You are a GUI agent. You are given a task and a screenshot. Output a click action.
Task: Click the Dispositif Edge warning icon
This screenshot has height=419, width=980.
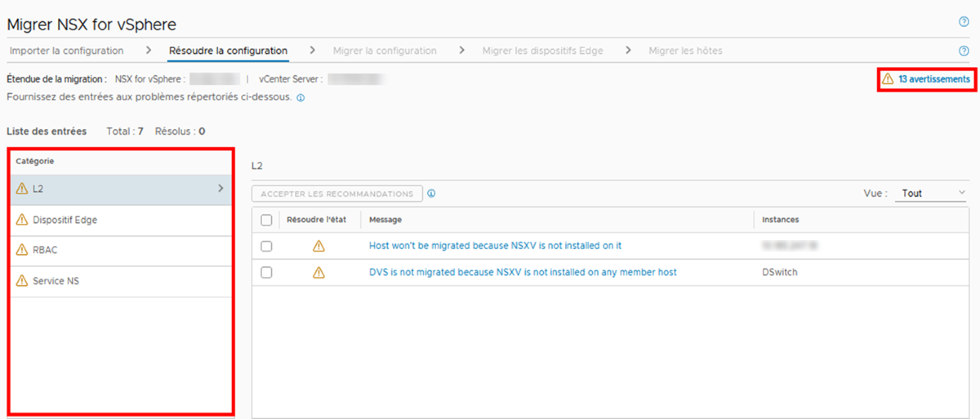tap(22, 220)
